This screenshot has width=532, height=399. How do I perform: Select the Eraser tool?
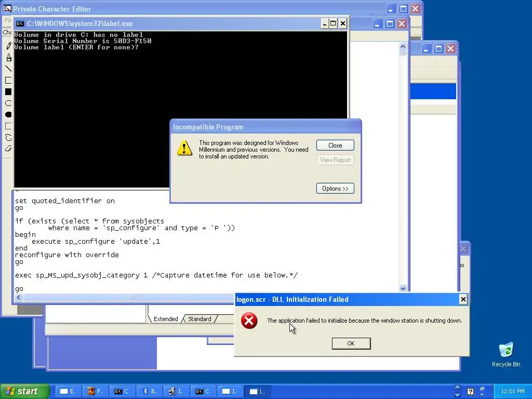[8, 149]
